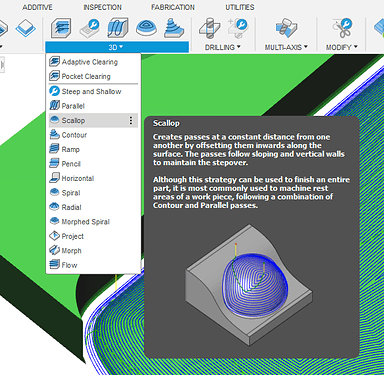Collapse the 3D dropdown menu

(x=117, y=47)
